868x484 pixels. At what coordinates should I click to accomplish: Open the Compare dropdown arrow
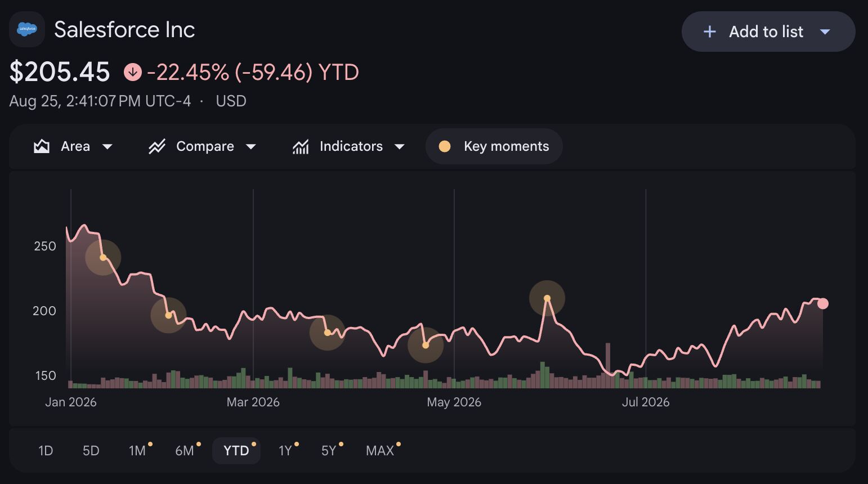(251, 146)
